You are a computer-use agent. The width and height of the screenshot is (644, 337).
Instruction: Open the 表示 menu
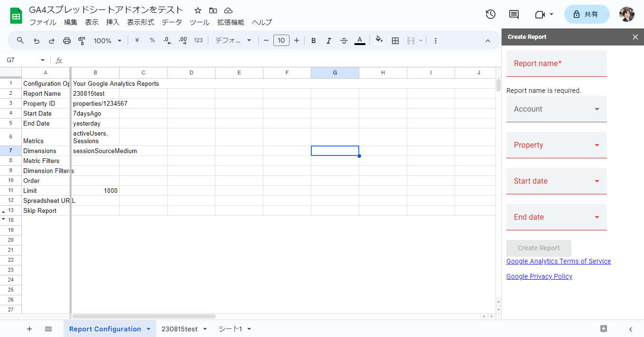click(92, 22)
